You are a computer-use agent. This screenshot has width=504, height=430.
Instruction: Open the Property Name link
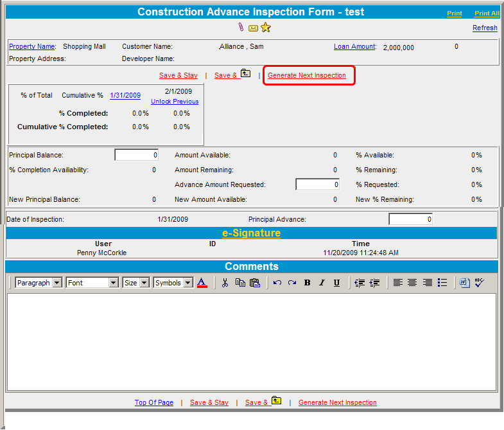click(32, 46)
